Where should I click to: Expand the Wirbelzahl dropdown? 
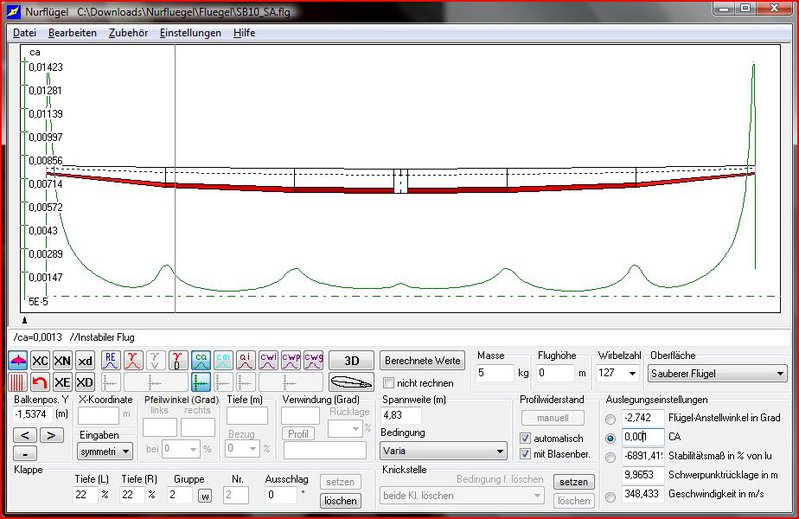(x=630, y=373)
